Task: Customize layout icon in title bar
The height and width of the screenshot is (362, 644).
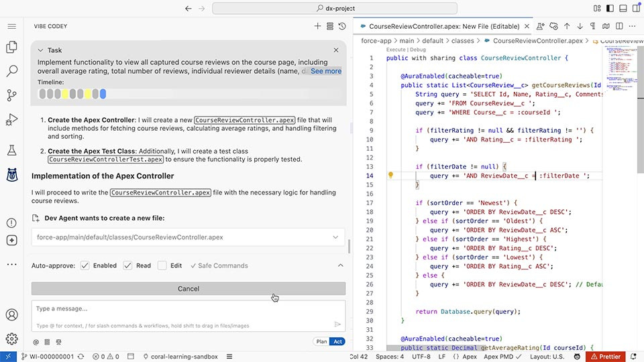Action: coord(597,8)
